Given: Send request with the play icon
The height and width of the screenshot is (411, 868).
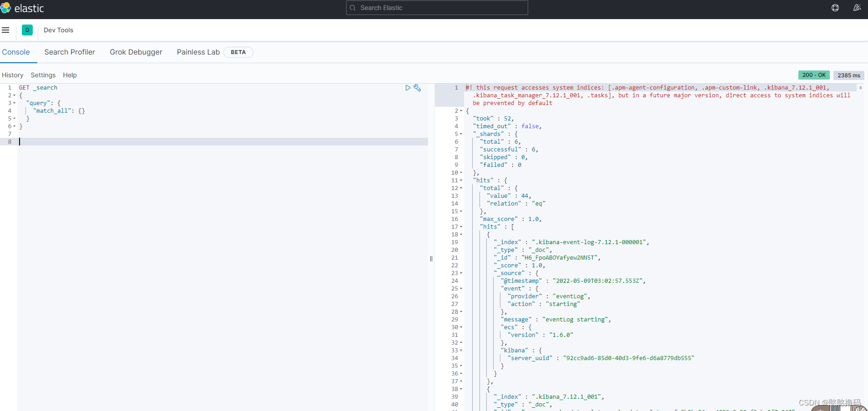Looking at the screenshot, I should point(408,88).
